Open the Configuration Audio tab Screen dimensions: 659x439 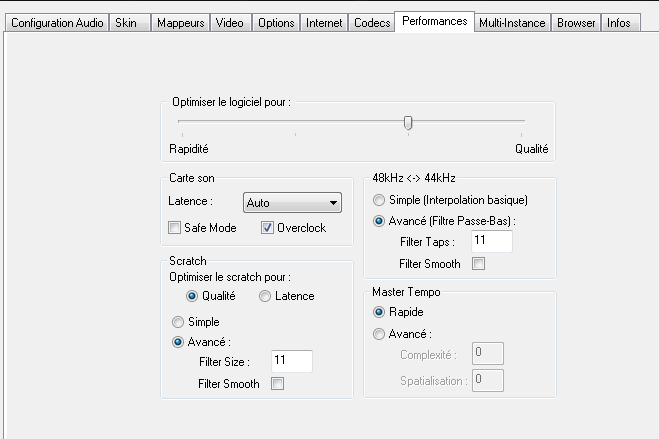click(x=54, y=23)
